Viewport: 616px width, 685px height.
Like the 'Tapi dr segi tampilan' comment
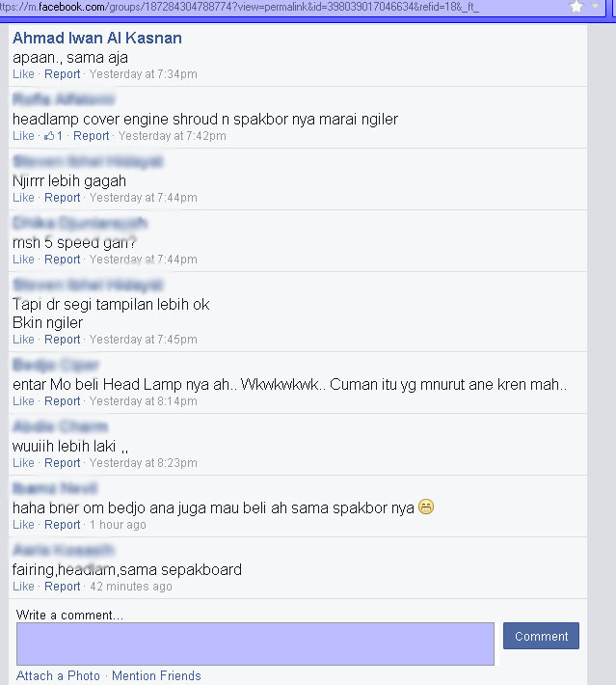point(23,340)
